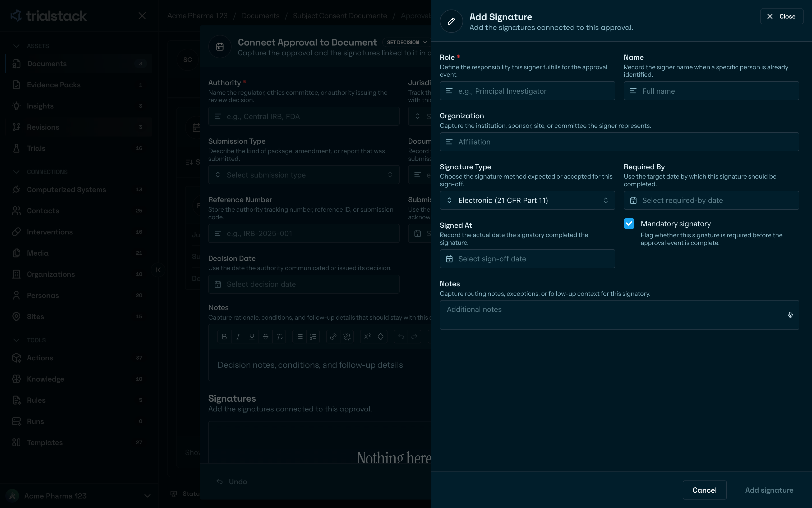Insert a numbered list
The height and width of the screenshot is (508, 812).
pos(313,337)
